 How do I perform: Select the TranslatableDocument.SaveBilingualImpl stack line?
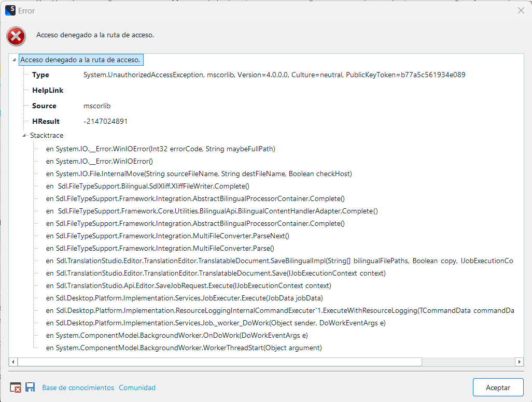pyautogui.click(x=279, y=261)
